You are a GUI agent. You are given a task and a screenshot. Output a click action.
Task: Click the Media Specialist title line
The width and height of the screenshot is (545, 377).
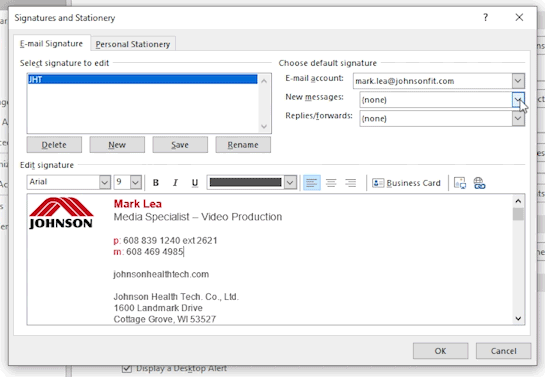(x=198, y=217)
